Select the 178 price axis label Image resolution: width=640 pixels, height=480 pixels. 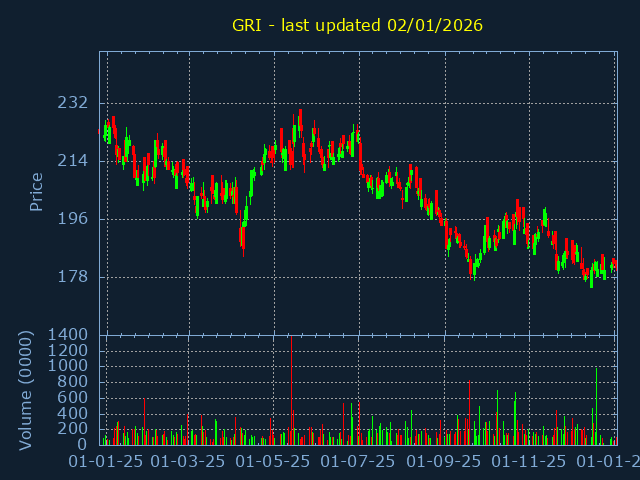coord(72,277)
